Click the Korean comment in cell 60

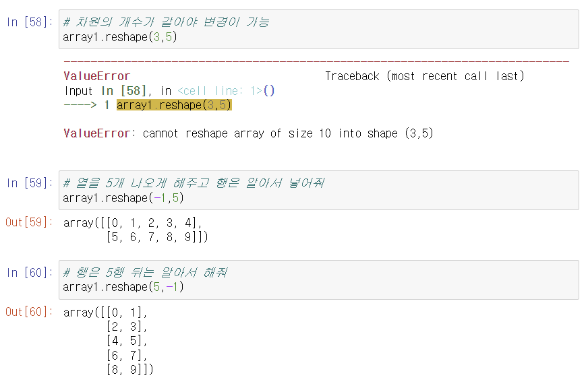145,273
